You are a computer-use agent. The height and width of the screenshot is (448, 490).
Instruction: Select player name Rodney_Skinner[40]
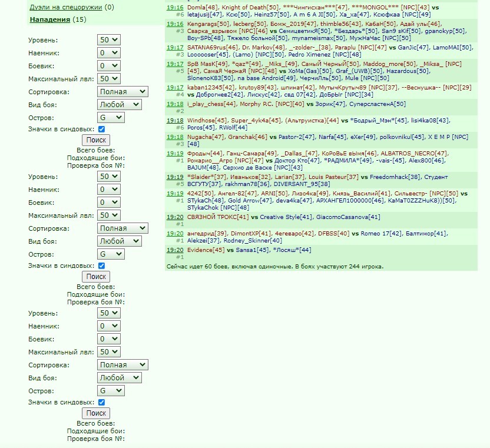(253, 241)
